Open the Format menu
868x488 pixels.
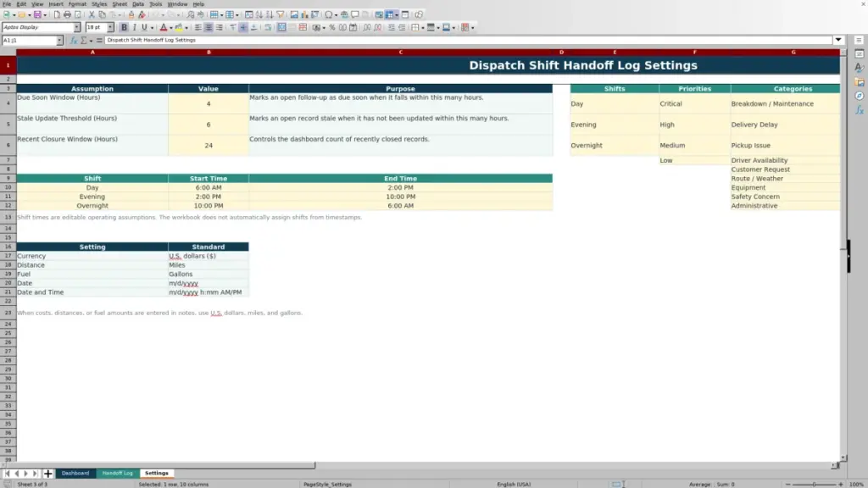click(77, 4)
